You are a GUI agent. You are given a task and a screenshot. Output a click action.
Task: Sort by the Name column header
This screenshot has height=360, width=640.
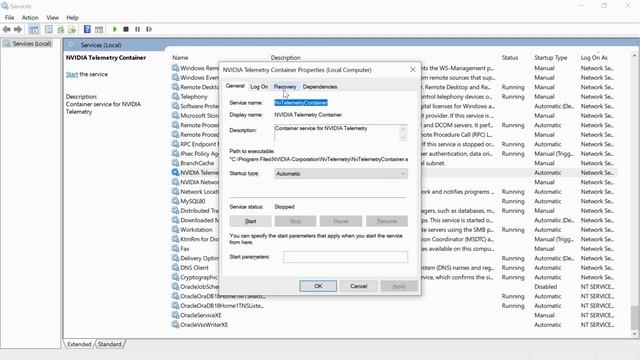point(180,58)
